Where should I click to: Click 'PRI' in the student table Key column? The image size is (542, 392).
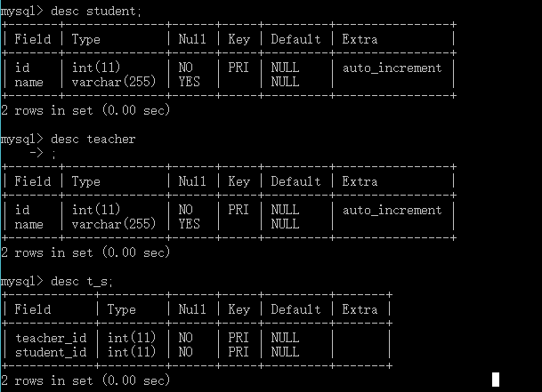tap(239, 68)
